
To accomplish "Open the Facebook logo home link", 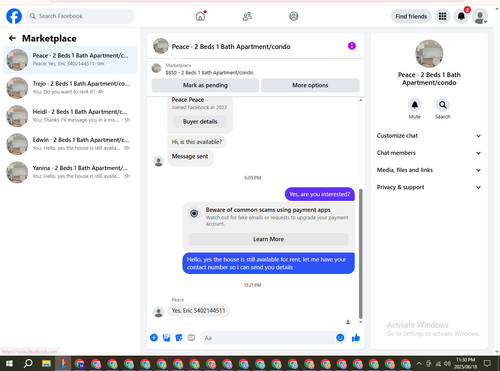I will pos(14,16).
